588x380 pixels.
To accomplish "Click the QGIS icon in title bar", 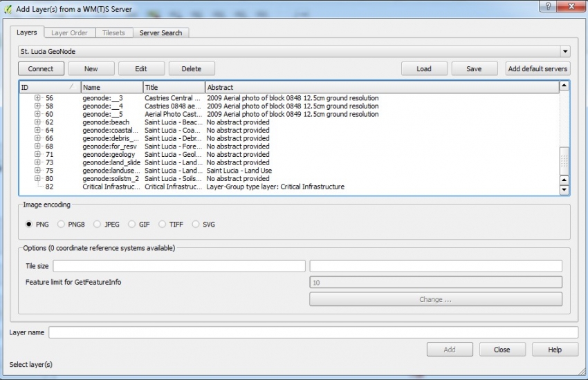I will [x=8, y=7].
